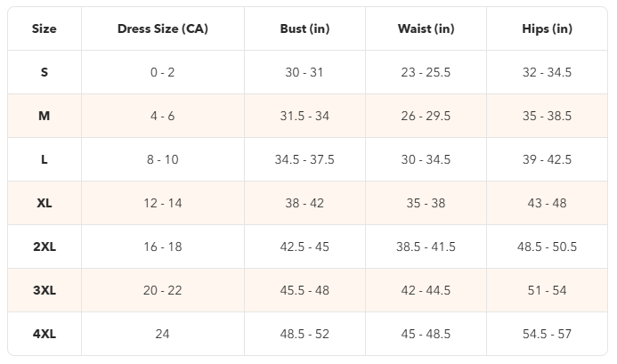This screenshot has height=364, width=617.
Task: Click the Size column header
Action: (44, 28)
